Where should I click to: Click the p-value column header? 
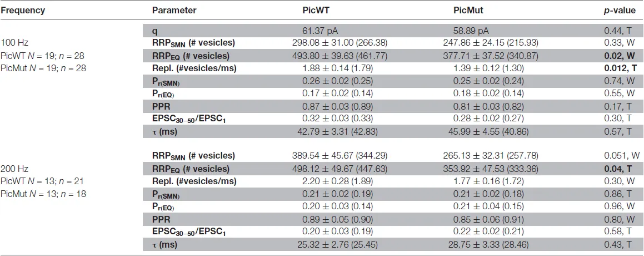click(618, 10)
